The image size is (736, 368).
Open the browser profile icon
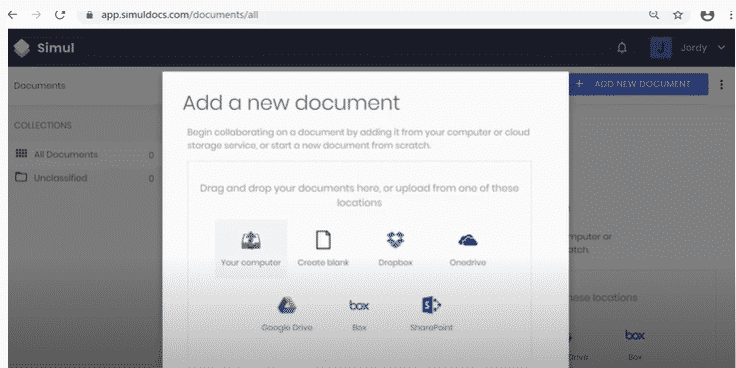coord(707,15)
